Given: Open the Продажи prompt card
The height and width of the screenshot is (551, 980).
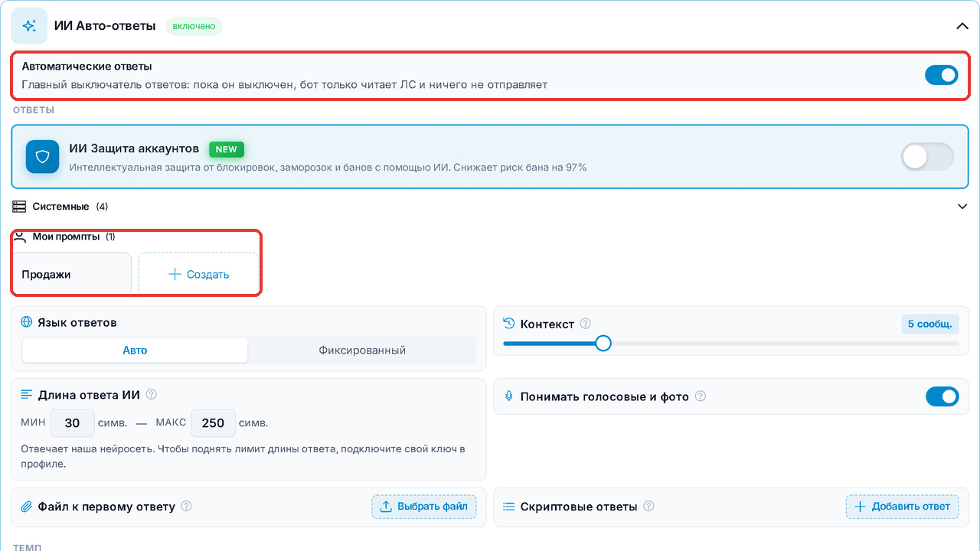Looking at the screenshot, I should (x=71, y=274).
